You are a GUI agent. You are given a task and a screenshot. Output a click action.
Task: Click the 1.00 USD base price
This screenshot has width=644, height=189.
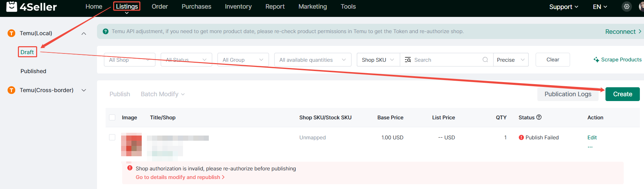pos(392,137)
